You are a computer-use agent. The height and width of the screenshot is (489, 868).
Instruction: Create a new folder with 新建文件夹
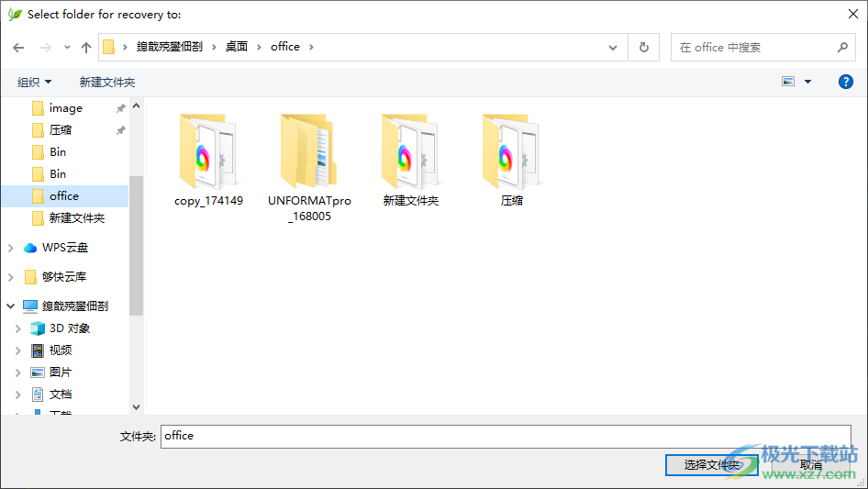(x=106, y=82)
